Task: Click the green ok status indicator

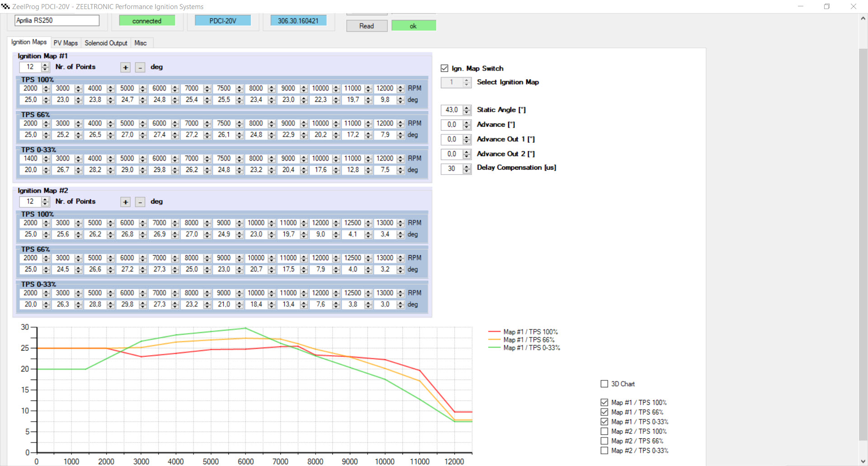Action: pos(413,26)
